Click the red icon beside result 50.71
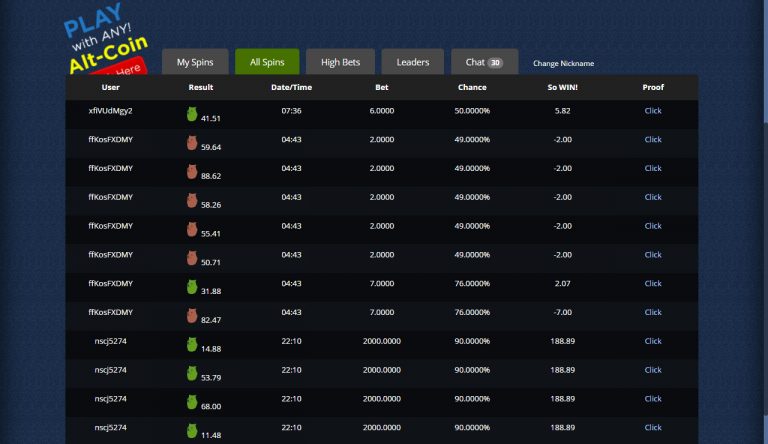This screenshot has width=768, height=444. coord(192,258)
